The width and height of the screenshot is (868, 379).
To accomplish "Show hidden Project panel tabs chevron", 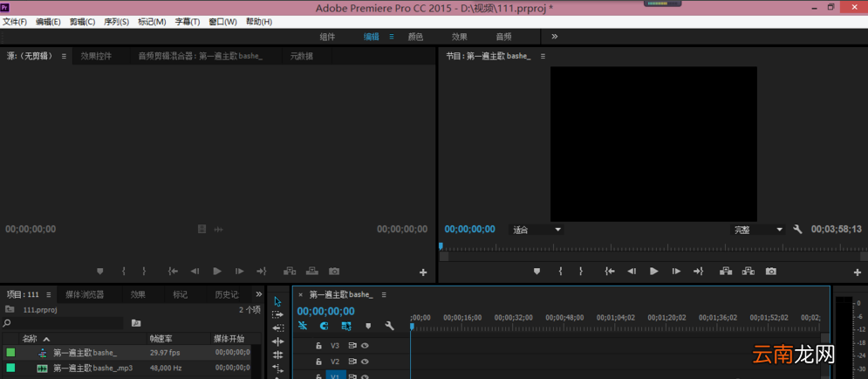I will (x=258, y=294).
